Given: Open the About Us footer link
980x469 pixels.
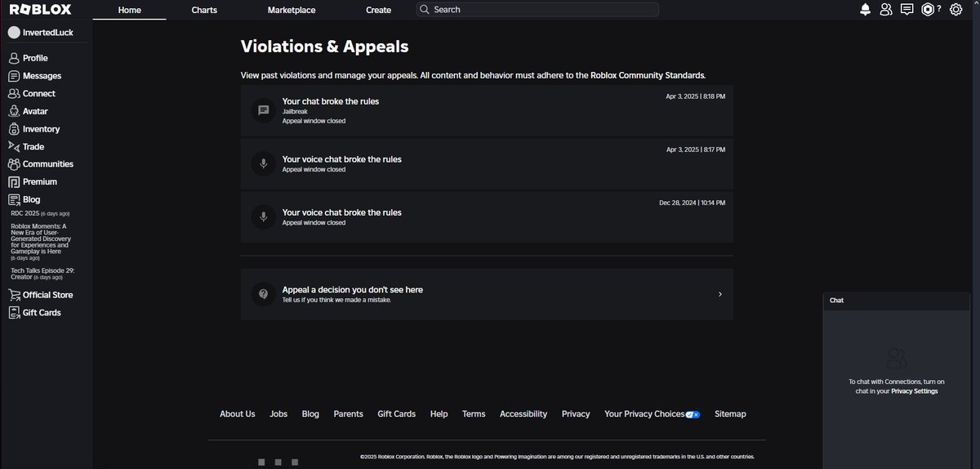Looking at the screenshot, I should pos(237,414).
